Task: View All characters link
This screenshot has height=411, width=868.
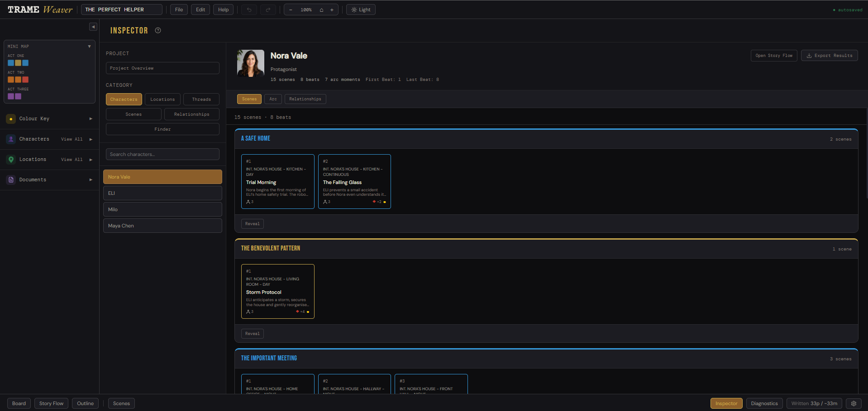Action: pyautogui.click(x=72, y=139)
